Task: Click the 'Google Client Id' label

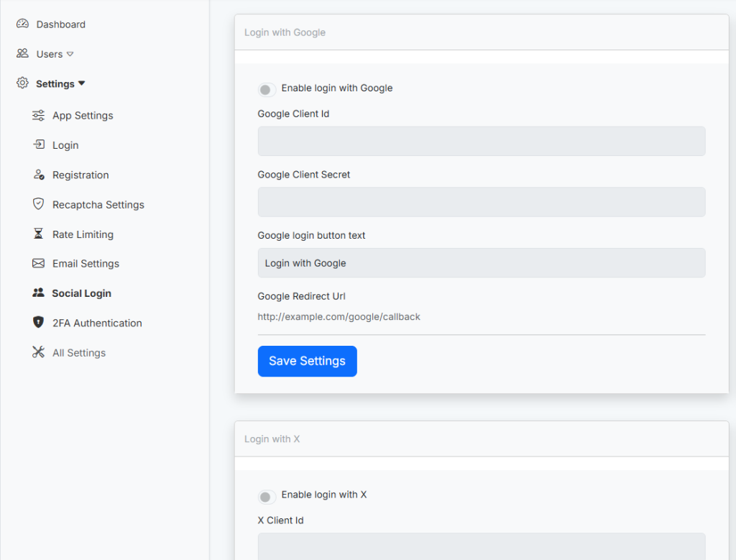Action: [293, 114]
